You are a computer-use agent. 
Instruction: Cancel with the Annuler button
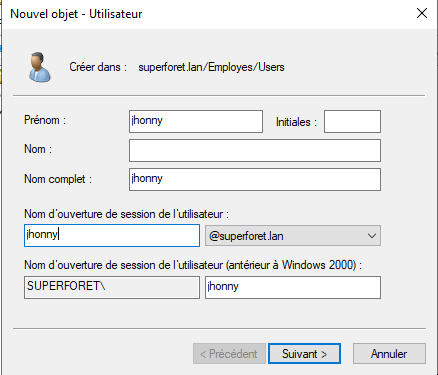(x=389, y=354)
